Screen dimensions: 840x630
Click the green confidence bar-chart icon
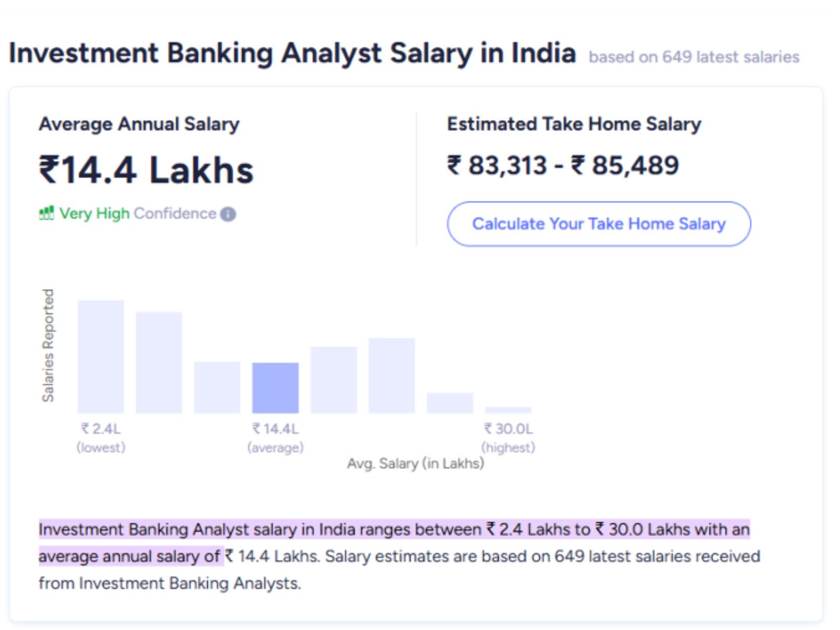click(x=47, y=213)
